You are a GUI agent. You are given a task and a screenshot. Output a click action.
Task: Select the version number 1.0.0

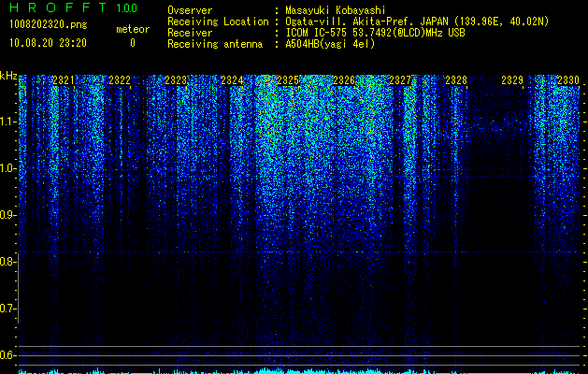pyautogui.click(x=127, y=8)
